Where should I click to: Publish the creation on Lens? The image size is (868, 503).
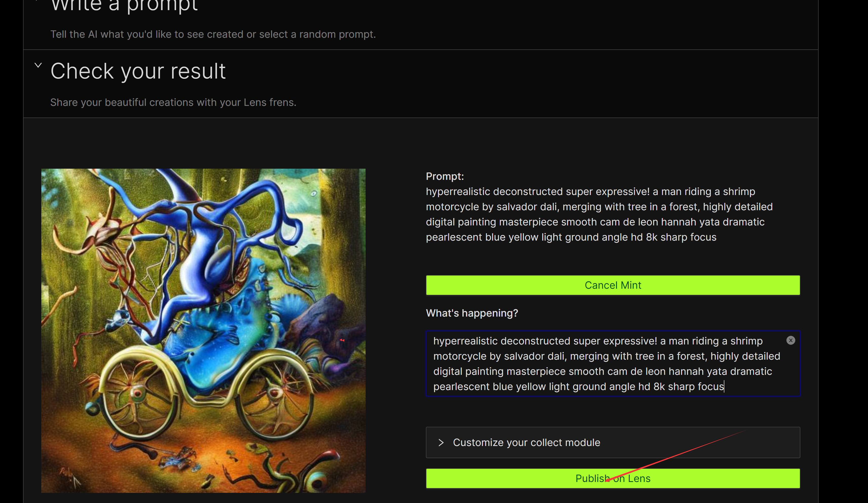coord(613,478)
